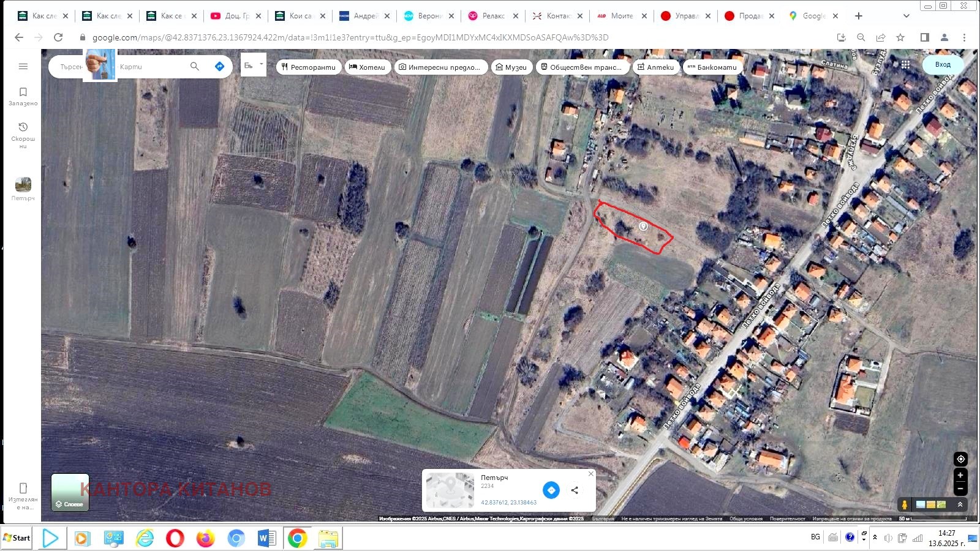980x551 pixels.
Task: Click the Вход sign-in button
Action: (x=943, y=64)
